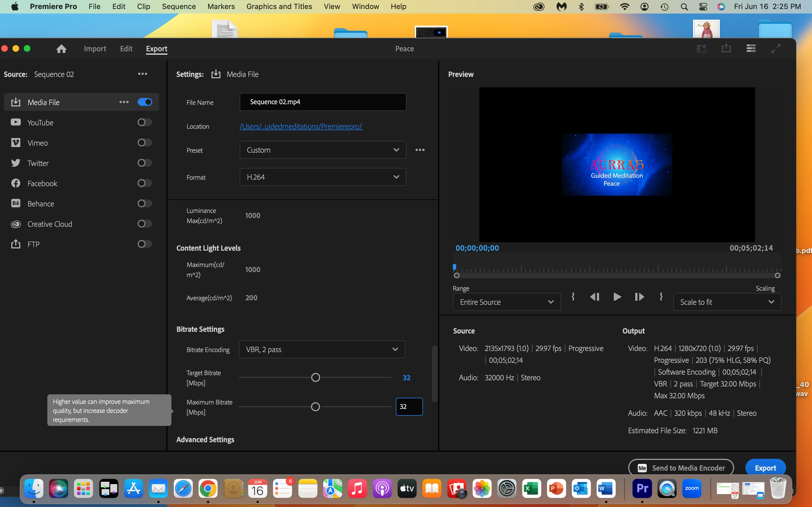
Task: Click the Quick Export share icon
Action: pyautogui.click(x=726, y=49)
